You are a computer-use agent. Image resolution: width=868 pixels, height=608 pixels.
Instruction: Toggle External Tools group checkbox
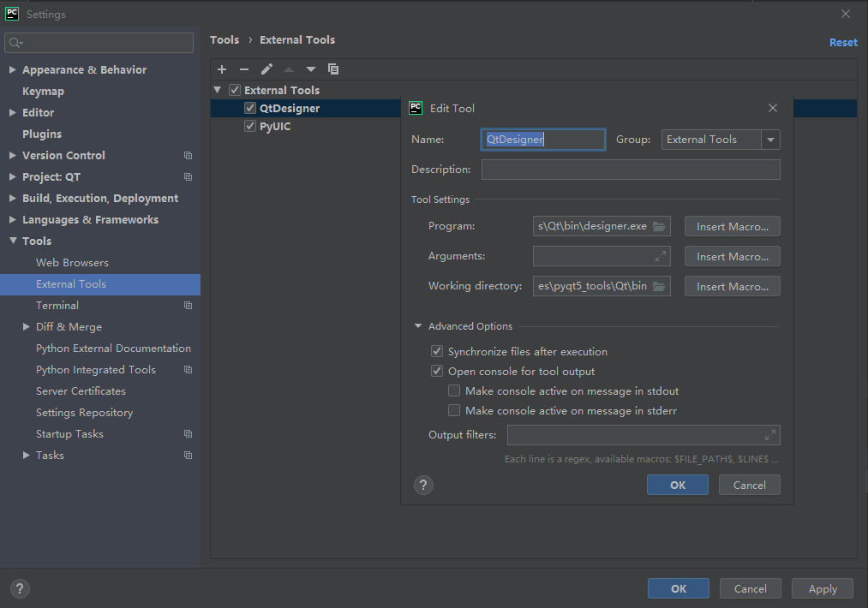pos(235,90)
